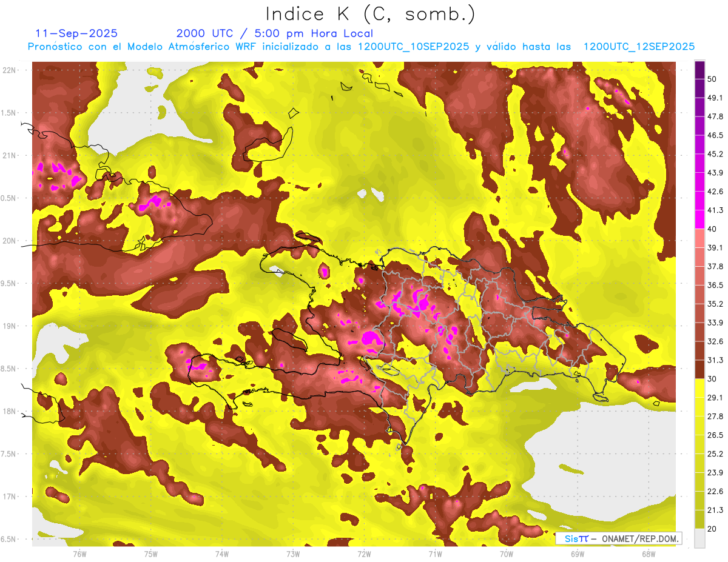The height and width of the screenshot is (562, 728).
Task: Click the color bar value 21.3
Action: pyautogui.click(x=714, y=510)
